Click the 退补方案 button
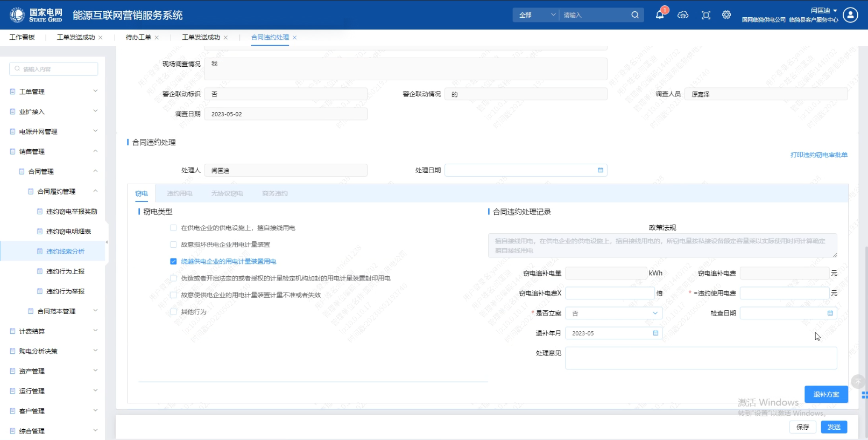868x440 pixels. 826,395
